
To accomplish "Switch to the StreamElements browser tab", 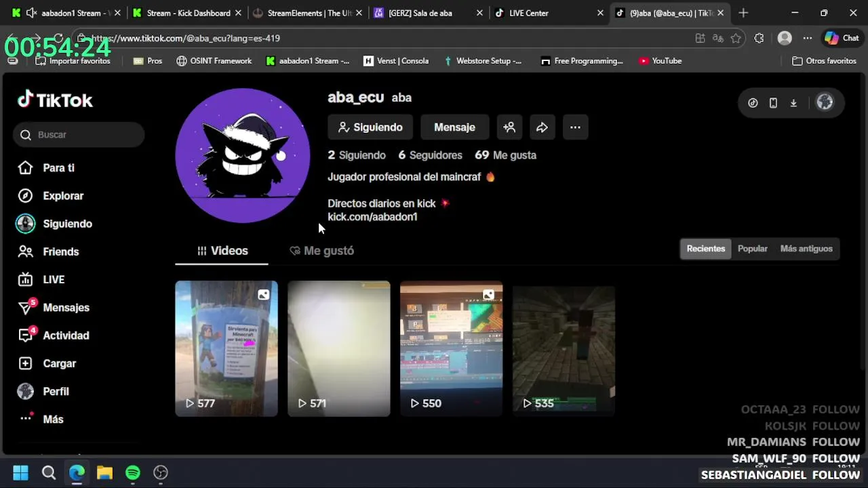I will click(309, 13).
